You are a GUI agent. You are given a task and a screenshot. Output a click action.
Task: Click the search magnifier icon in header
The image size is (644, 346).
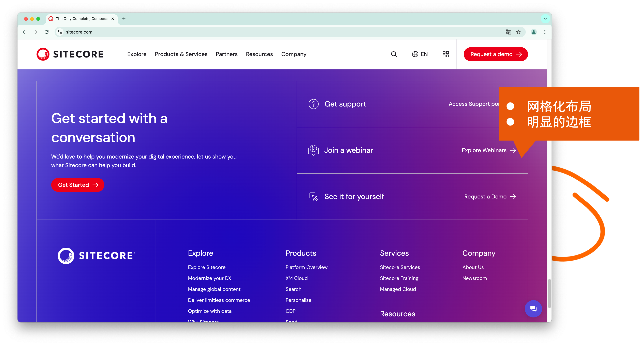coord(394,54)
